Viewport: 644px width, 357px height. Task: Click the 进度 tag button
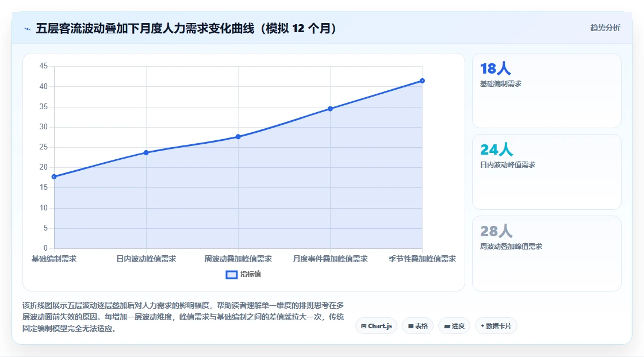pyautogui.click(x=454, y=326)
